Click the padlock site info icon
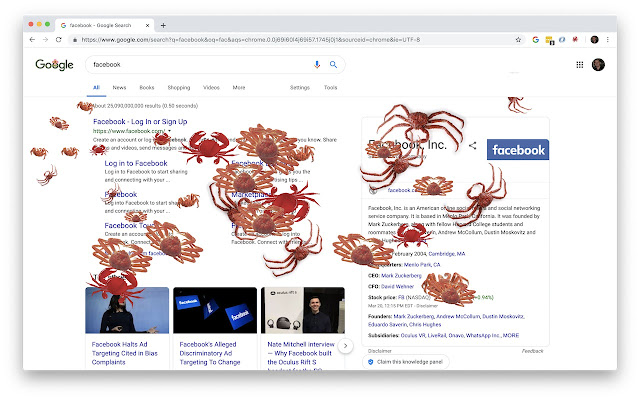Viewport: 640px width, 400px height. (x=75, y=40)
